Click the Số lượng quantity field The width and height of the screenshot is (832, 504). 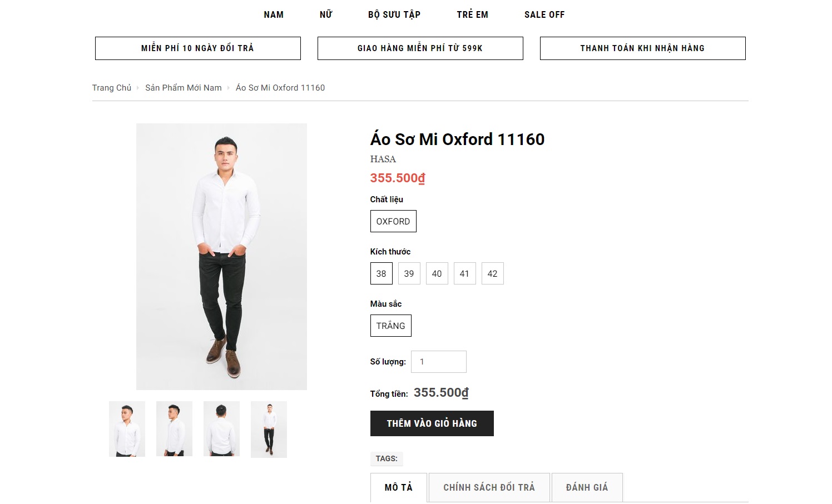(x=438, y=362)
